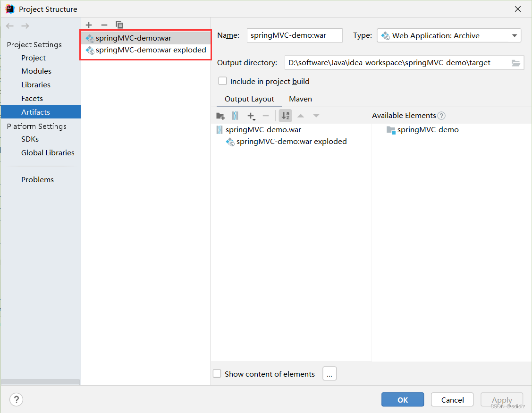This screenshot has height=413, width=532.
Task: Click the artifact Name input field
Action: click(x=295, y=35)
